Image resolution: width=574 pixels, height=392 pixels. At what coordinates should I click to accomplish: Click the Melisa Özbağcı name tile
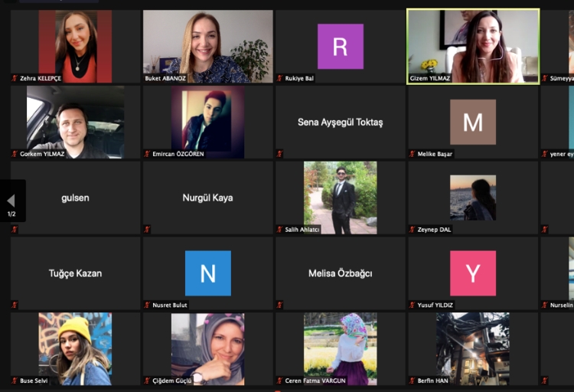point(340,273)
